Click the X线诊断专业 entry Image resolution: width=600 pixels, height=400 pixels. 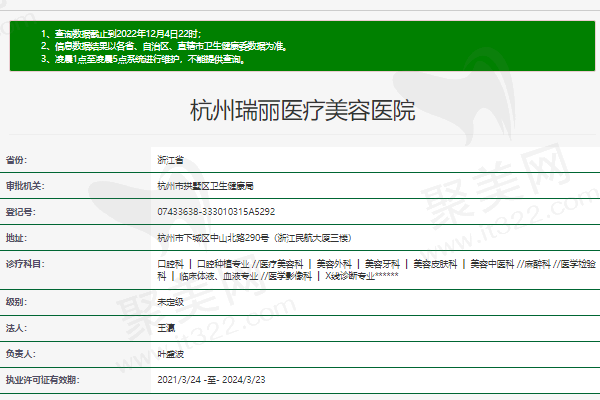[350, 276]
